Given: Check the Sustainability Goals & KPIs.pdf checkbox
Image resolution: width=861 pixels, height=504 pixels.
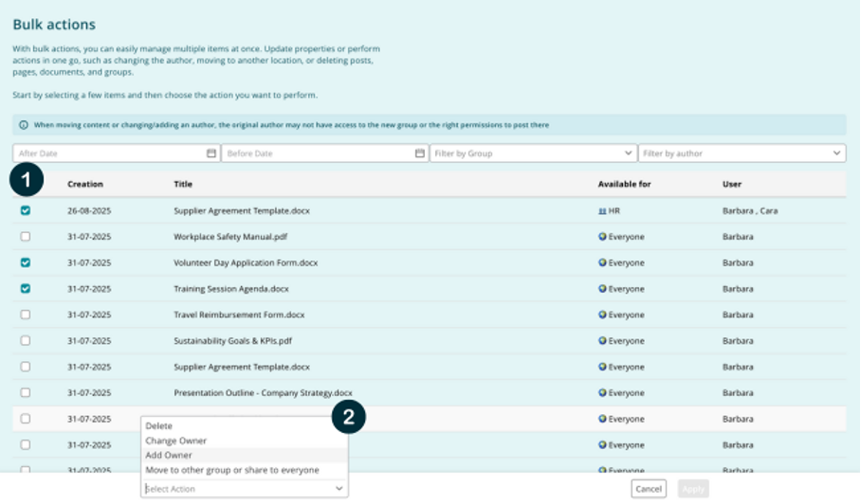Looking at the screenshot, I should click(x=26, y=341).
